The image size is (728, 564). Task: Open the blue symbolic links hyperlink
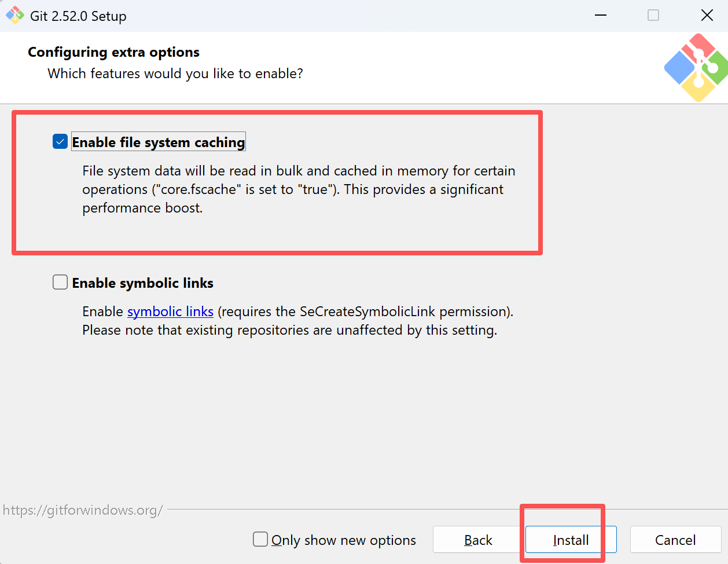170,312
